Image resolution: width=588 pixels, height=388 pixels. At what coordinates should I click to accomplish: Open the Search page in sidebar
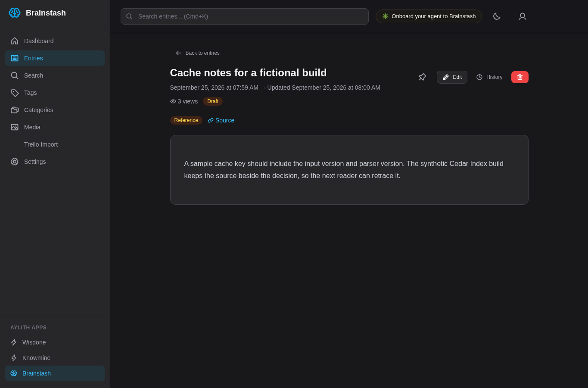55,75
